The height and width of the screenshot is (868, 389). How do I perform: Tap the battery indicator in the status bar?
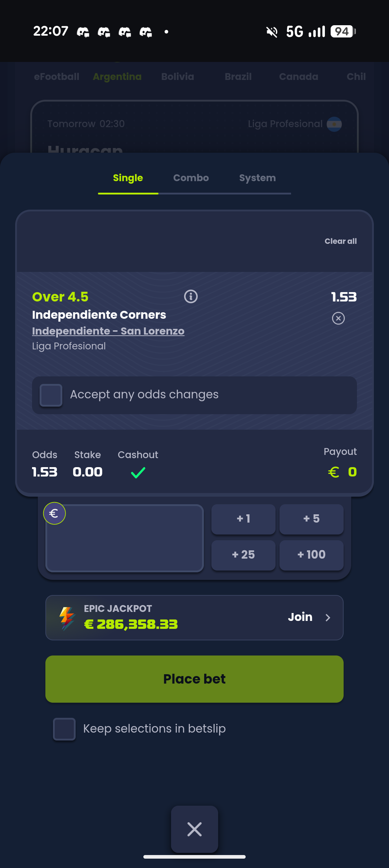point(343,31)
